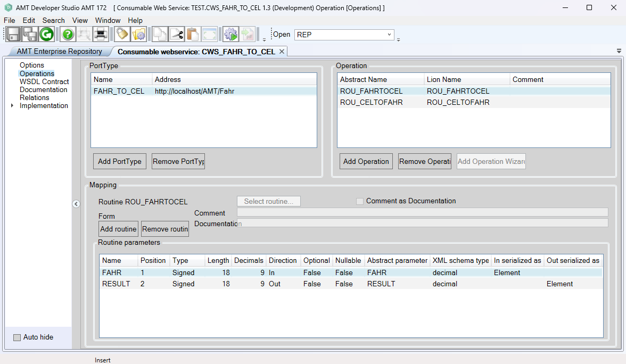The image size is (626, 364).
Task: Select Options in left navigation
Action: pyautogui.click(x=32, y=65)
